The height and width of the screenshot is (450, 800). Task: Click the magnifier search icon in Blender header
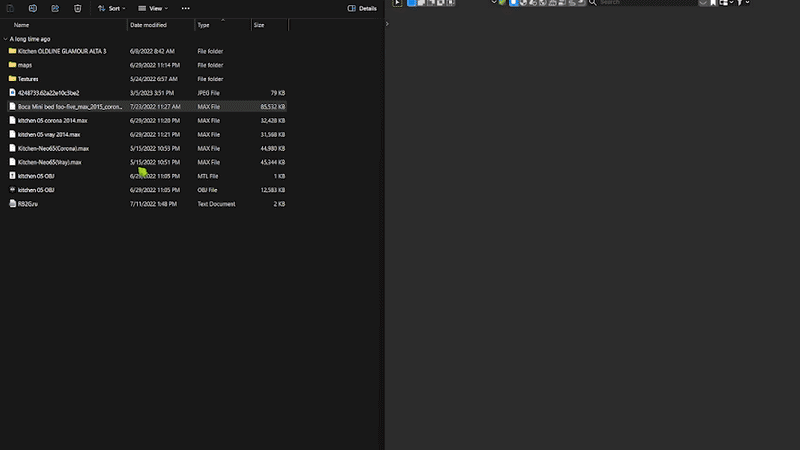(x=593, y=3)
